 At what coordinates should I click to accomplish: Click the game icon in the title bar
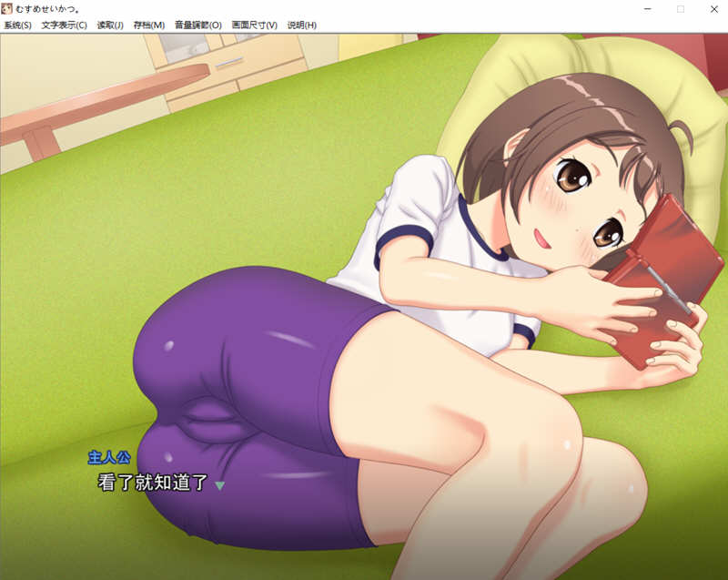(9, 7)
